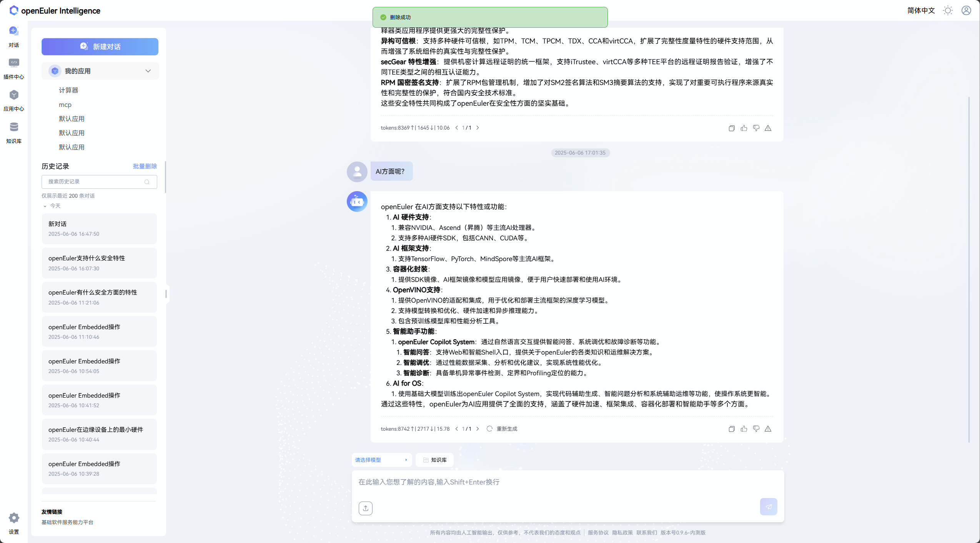
Task: Like the first answer (tokens:8369)
Action: click(744, 128)
